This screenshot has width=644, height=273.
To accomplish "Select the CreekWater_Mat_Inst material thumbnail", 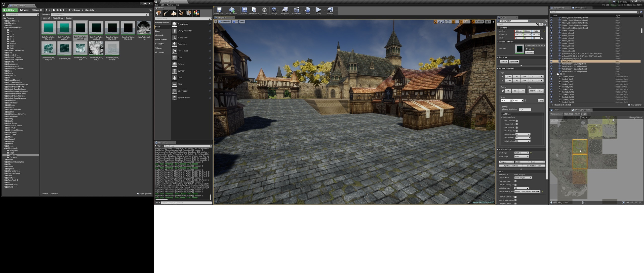I will 144,28.
